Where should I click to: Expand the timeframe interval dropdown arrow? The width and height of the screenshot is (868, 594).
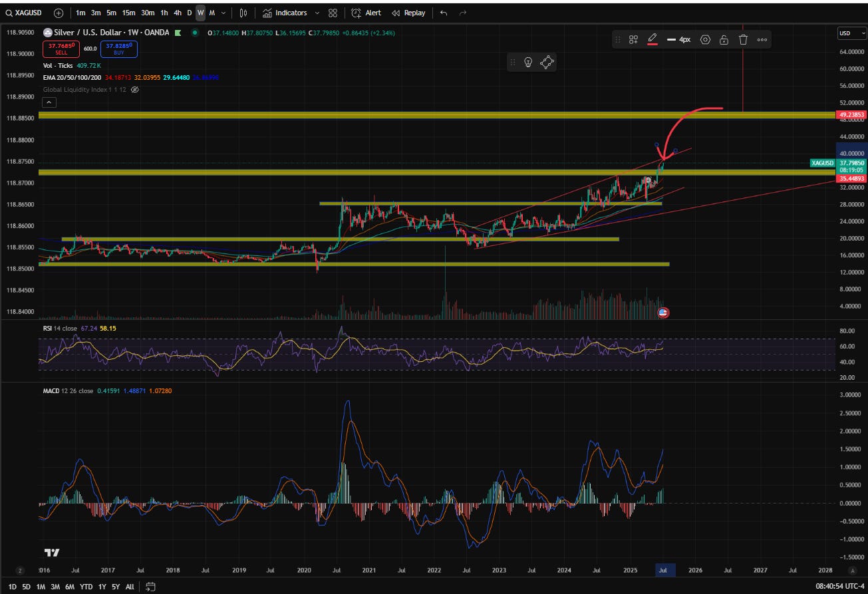click(223, 13)
